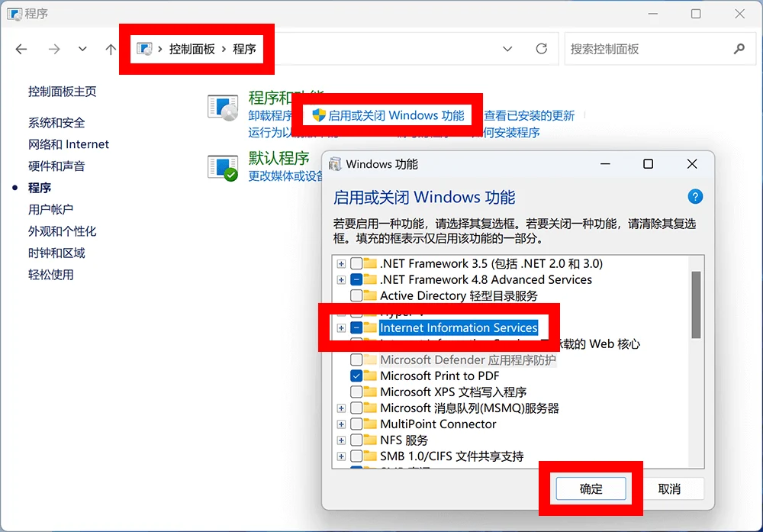Viewport: 763px width, 532px height.
Task: Click the search magnifier icon
Action: coord(739,49)
